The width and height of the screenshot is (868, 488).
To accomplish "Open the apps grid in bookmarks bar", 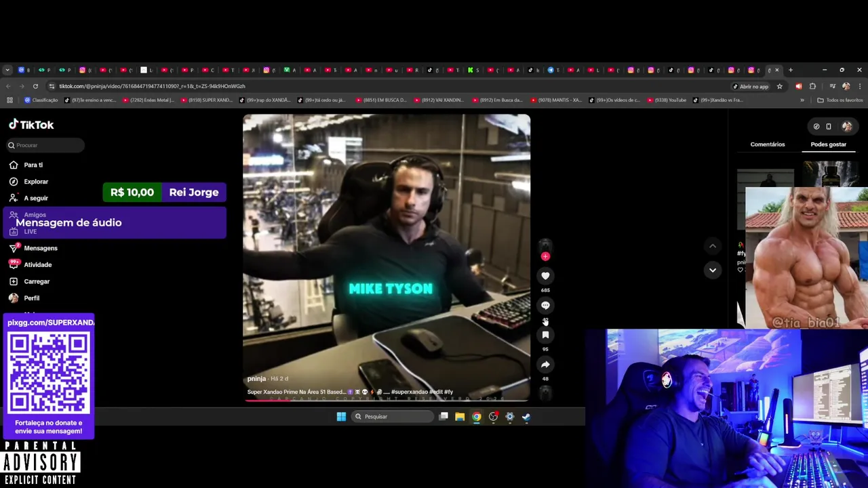I will coord(9,100).
